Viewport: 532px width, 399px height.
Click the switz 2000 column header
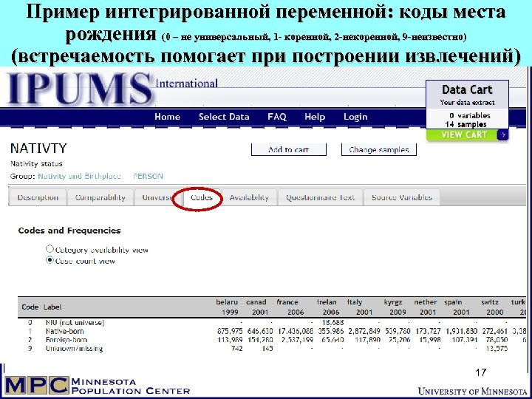491,307
